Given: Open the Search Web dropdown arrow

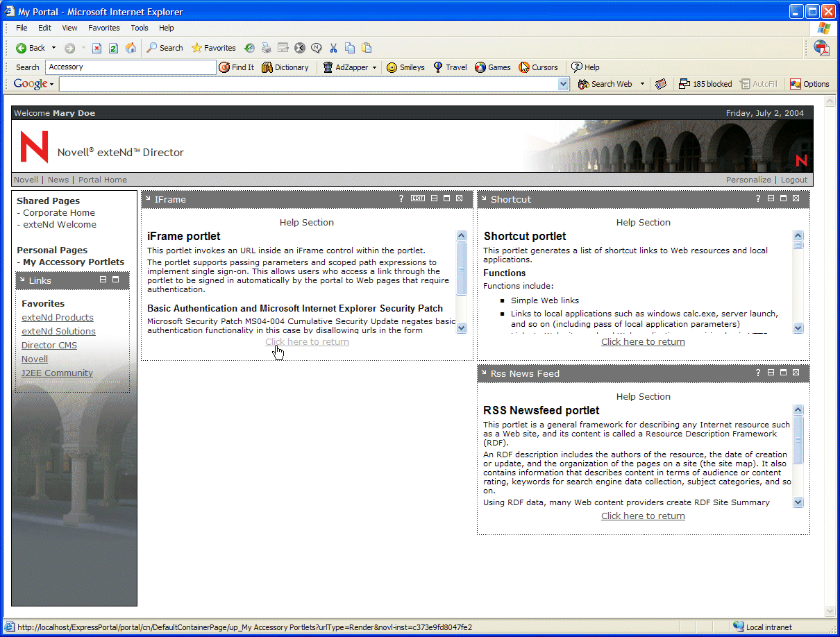Looking at the screenshot, I should point(642,84).
